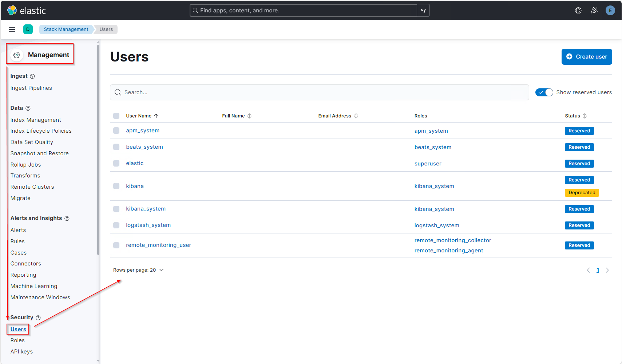Screen dimensions: 622x364
Task: Click the Ingest section help icon
Action: [x=32, y=76]
